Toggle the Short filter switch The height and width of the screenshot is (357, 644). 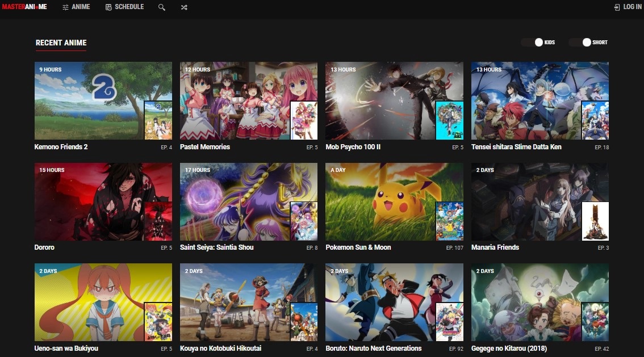point(580,42)
